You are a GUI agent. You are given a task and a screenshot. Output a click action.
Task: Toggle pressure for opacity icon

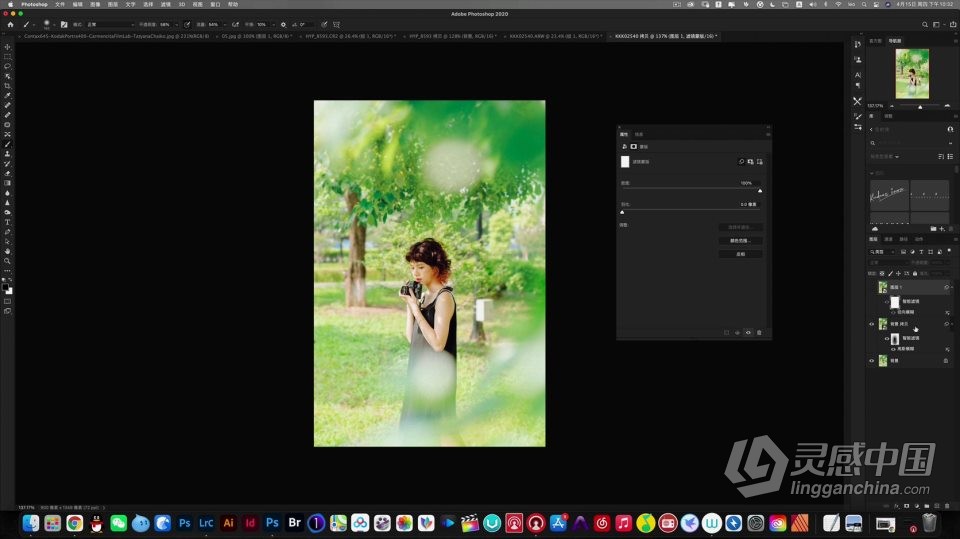click(187, 24)
